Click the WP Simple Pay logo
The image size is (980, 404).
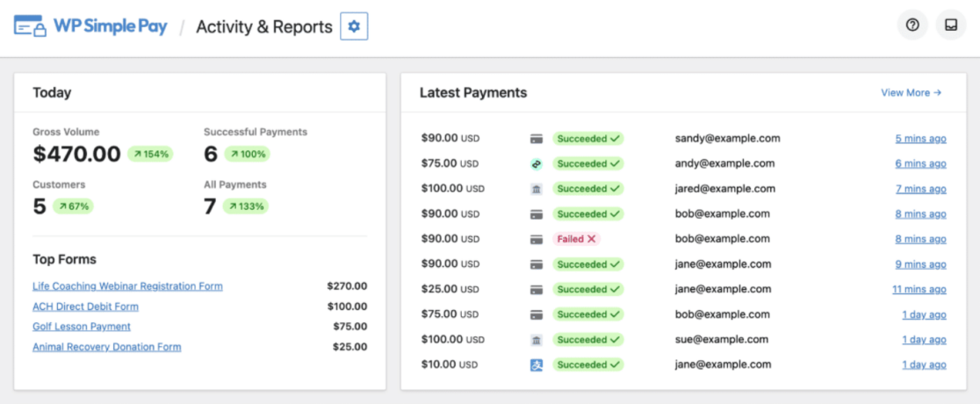coord(90,26)
